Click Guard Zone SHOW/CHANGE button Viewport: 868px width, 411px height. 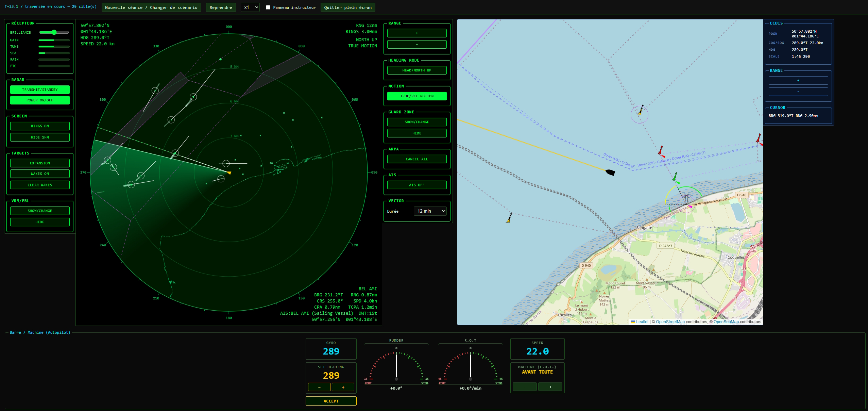click(x=417, y=122)
